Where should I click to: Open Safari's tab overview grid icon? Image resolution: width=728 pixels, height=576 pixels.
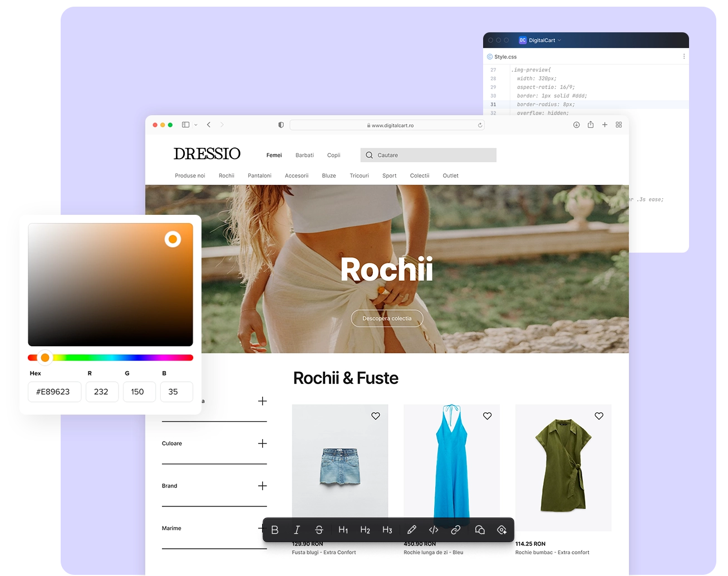point(618,125)
